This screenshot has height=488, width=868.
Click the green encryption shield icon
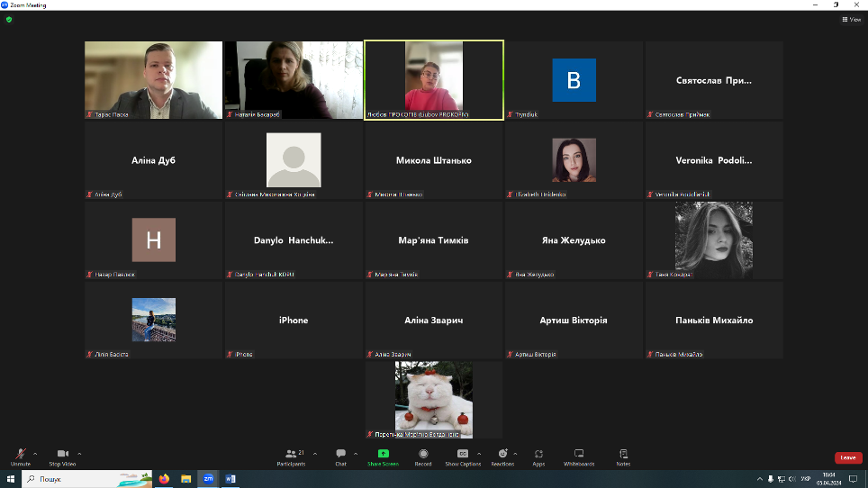pyautogui.click(x=9, y=19)
